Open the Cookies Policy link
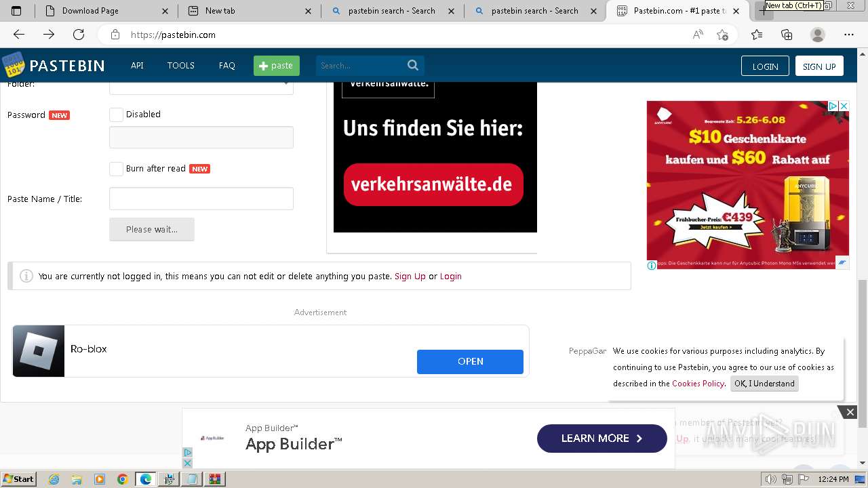The width and height of the screenshot is (868, 488). point(698,384)
